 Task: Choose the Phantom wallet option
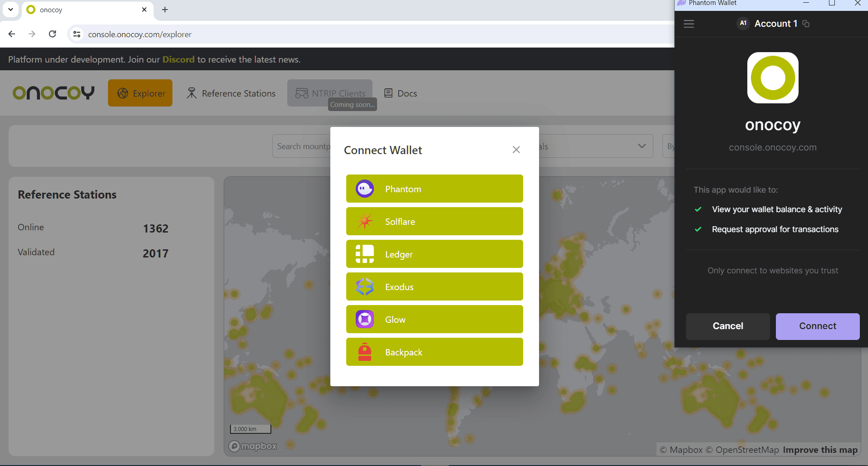(434, 189)
